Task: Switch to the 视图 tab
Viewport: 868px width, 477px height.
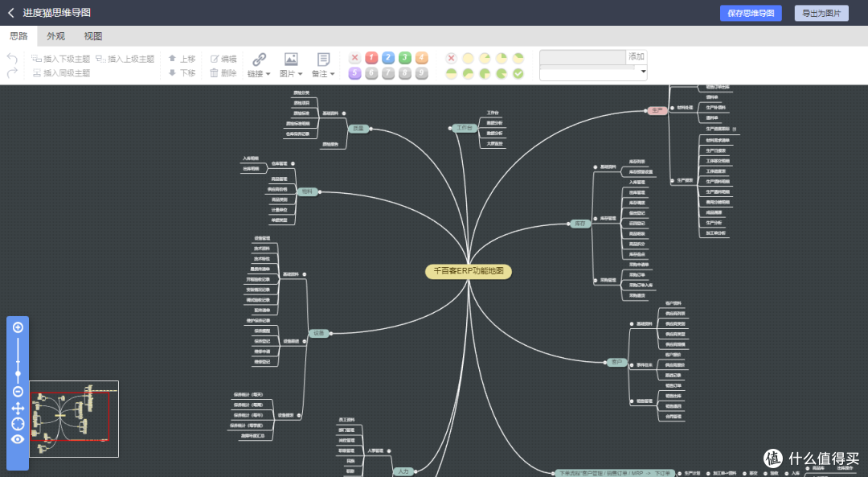Action: 93,36
